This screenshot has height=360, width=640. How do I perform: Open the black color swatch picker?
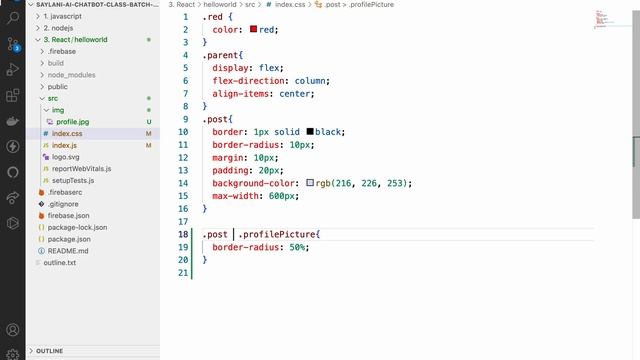[x=310, y=131]
